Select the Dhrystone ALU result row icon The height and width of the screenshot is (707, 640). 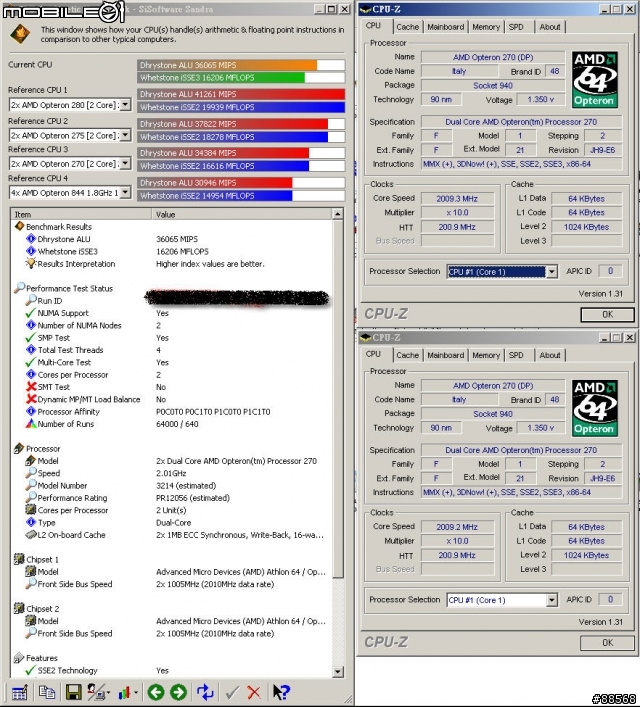point(31,239)
